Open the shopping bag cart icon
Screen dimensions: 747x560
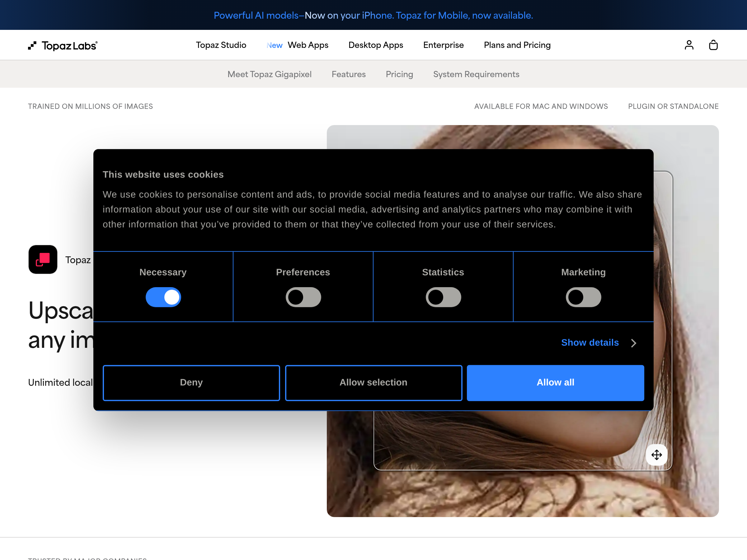713,45
